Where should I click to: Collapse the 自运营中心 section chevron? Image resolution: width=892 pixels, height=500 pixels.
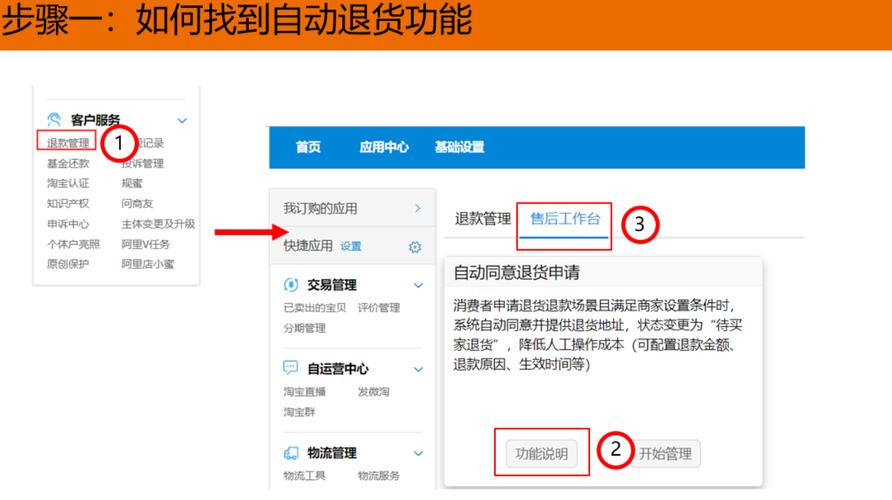click(x=418, y=370)
